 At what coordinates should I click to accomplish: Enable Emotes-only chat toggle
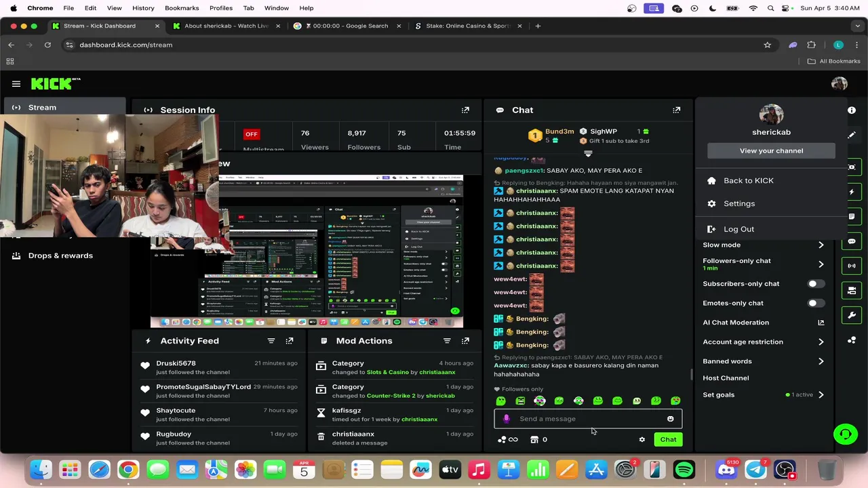816,303
